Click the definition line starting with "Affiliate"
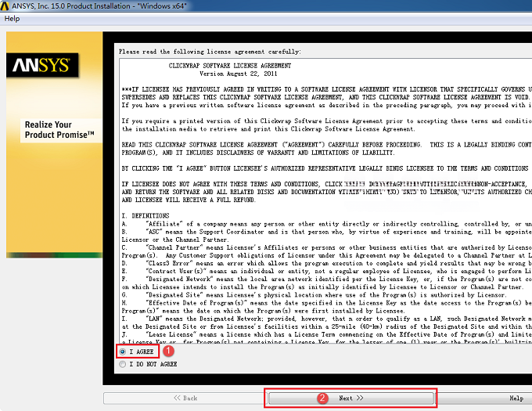Viewport: 532px width, 411px height. click(327, 224)
